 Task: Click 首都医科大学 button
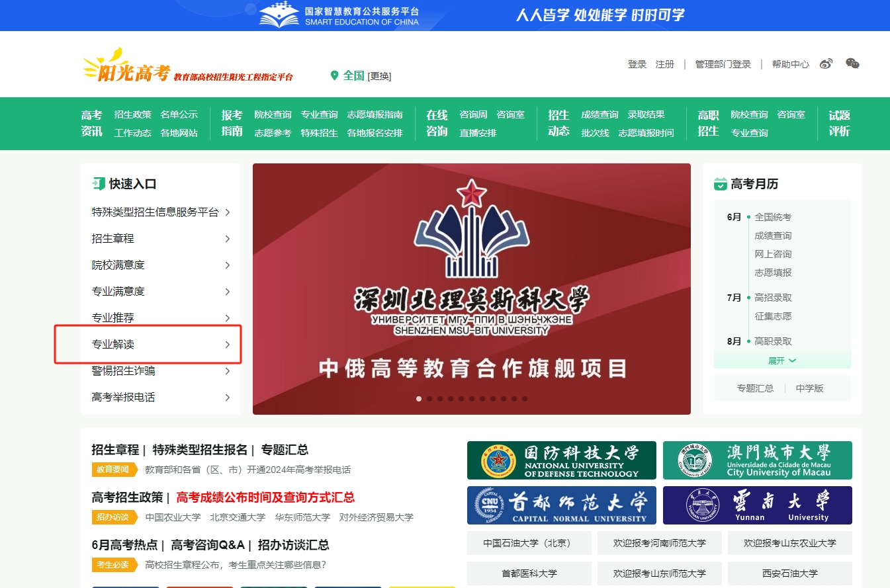529,573
